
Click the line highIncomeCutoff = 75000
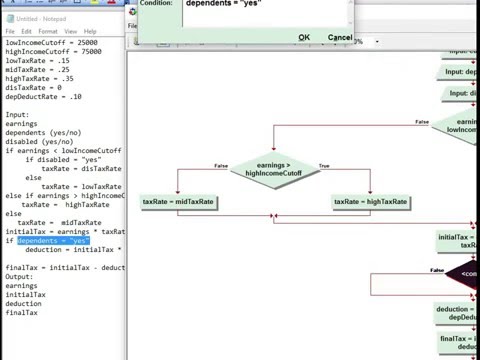pyautogui.click(x=53, y=52)
